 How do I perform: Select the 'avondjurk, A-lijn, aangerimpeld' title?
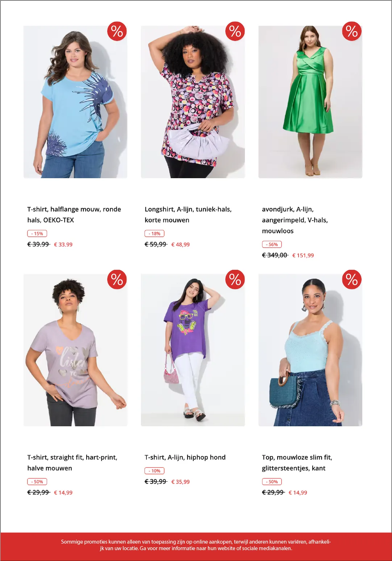(x=295, y=220)
